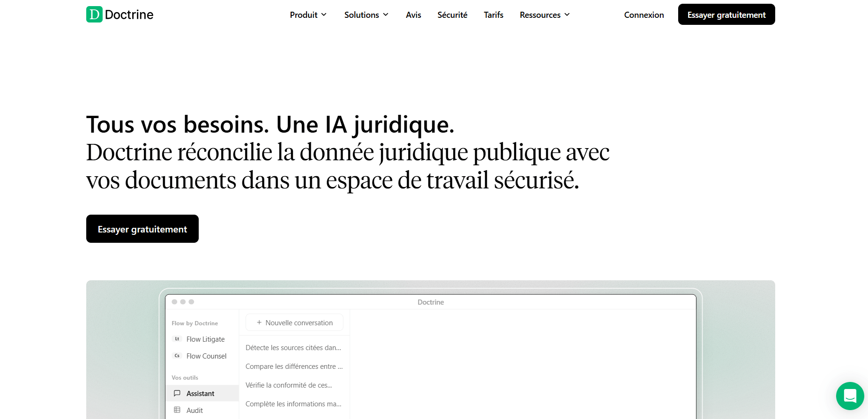The image size is (868, 419).
Task: Open conversation "Détecte les sources citées dan..."
Action: click(293, 348)
